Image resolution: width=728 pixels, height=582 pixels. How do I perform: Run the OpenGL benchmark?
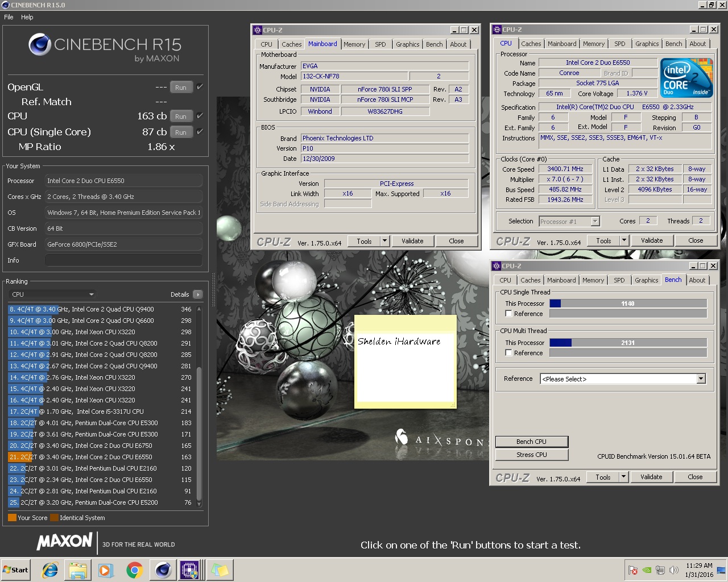pos(181,88)
